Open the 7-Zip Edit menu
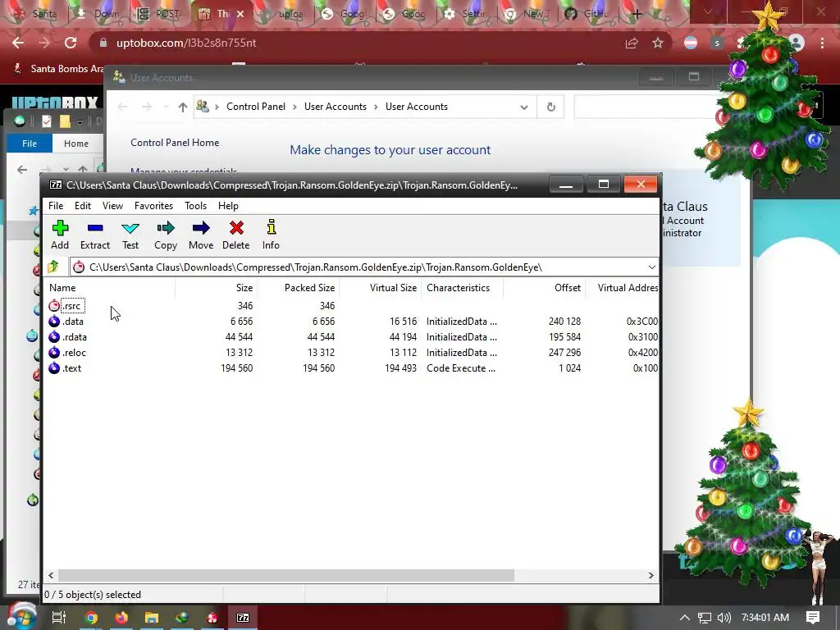840x630 pixels. point(83,206)
